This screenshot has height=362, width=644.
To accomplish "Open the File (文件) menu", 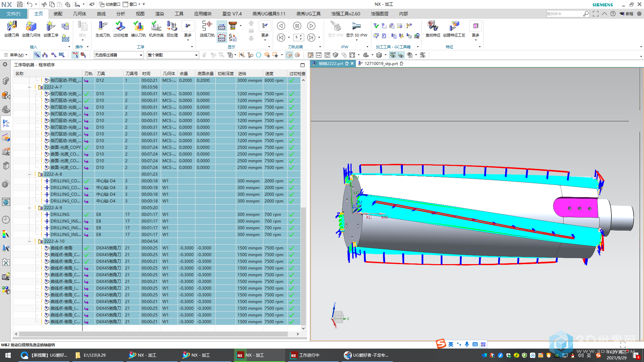I will [x=14, y=14].
